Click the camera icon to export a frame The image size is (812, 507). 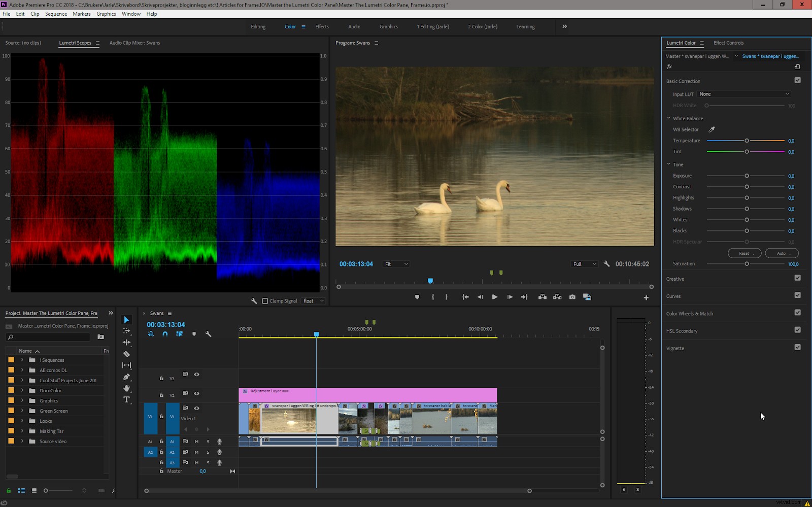[572, 297]
